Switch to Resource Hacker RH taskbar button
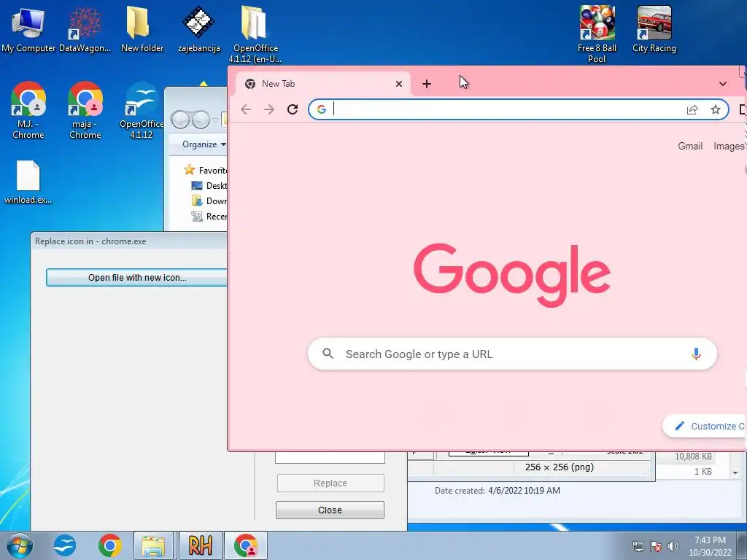This screenshot has height=560, width=747. [x=200, y=545]
